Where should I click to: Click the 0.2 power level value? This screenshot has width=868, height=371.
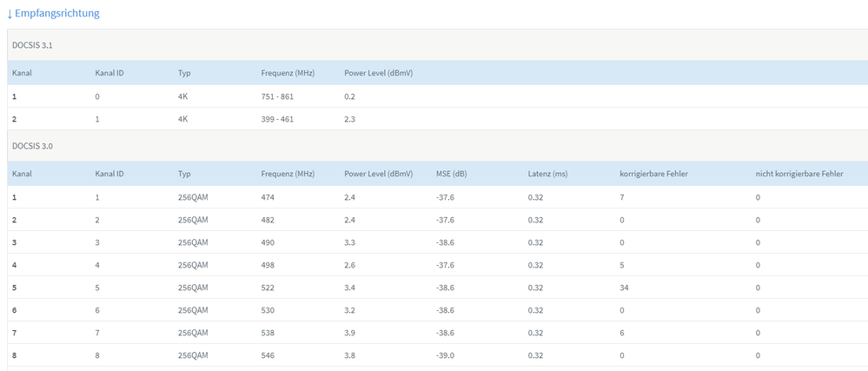click(349, 96)
